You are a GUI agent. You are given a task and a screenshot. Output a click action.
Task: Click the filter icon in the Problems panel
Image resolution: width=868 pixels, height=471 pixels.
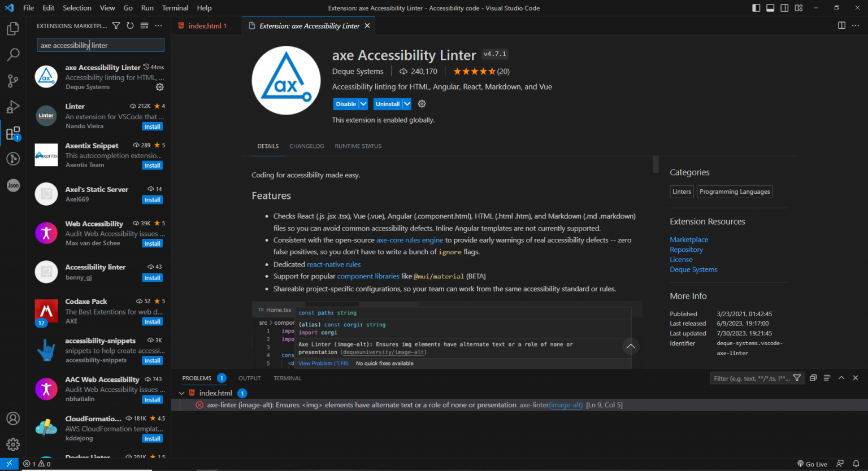(797, 378)
